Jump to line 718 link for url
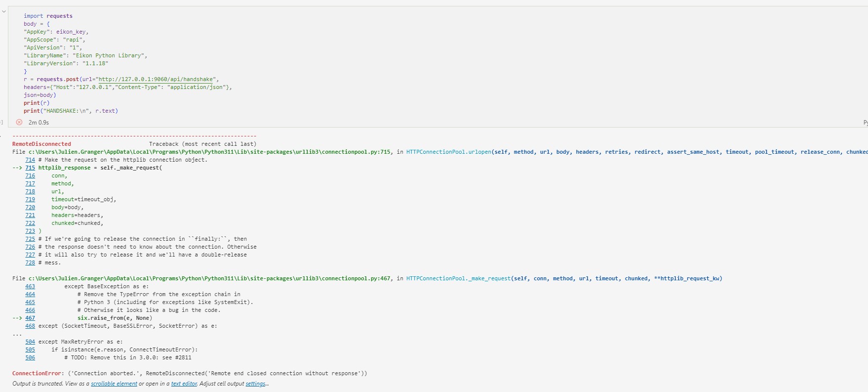 [x=30, y=191]
